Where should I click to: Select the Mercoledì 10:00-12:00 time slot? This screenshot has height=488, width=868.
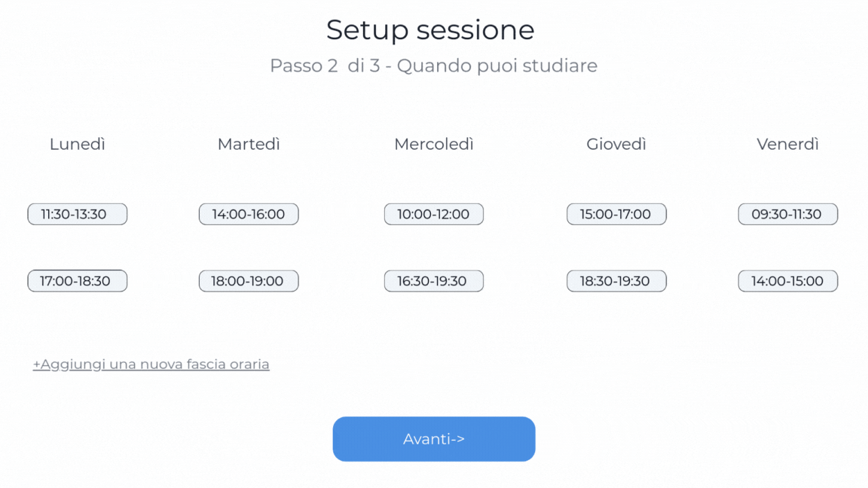(433, 214)
